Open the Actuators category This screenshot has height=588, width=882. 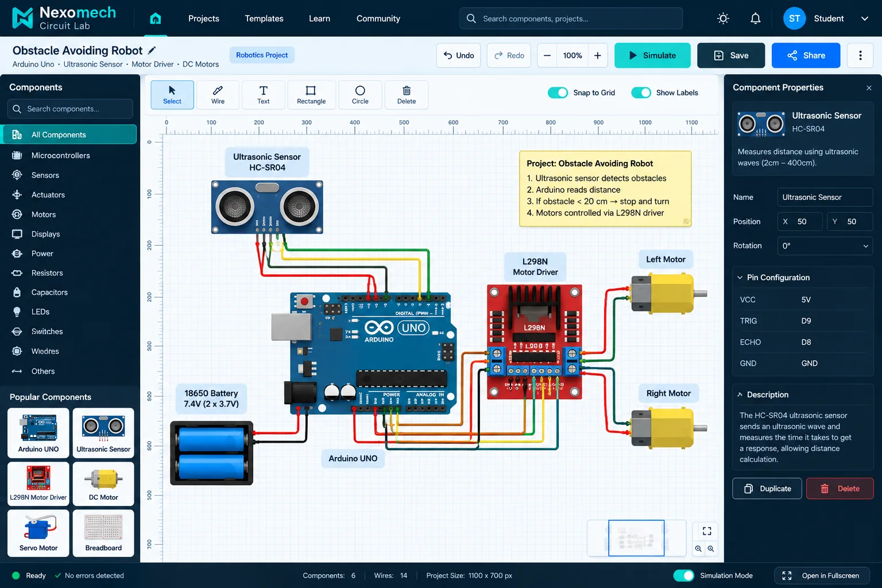click(69, 195)
